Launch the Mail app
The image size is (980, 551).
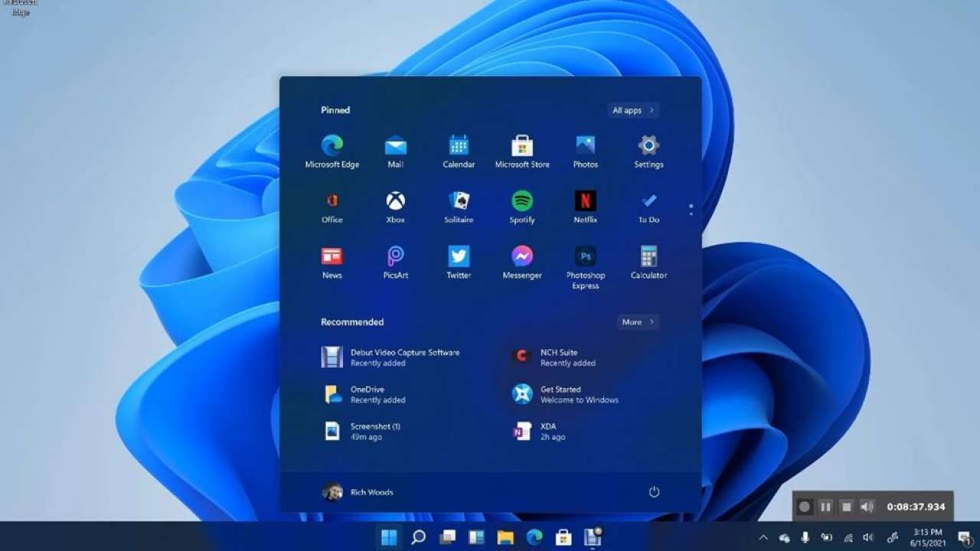[x=396, y=152]
